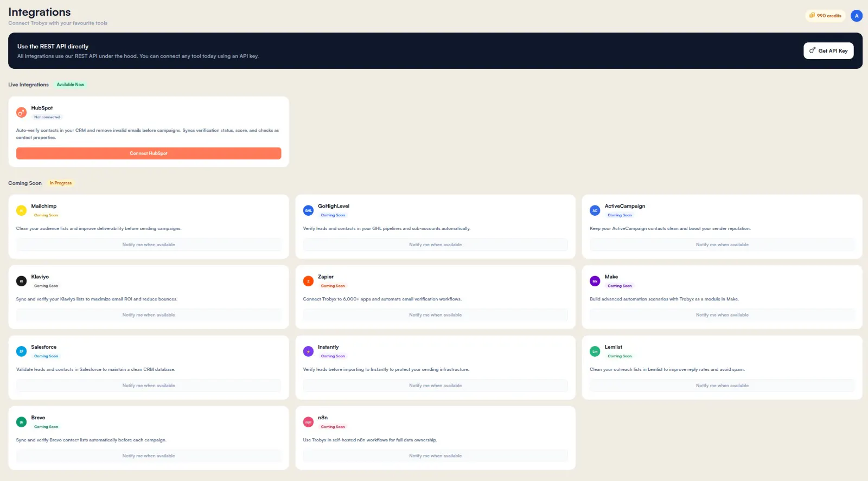Connect HubSpot integration
The image size is (868, 481).
click(149, 153)
